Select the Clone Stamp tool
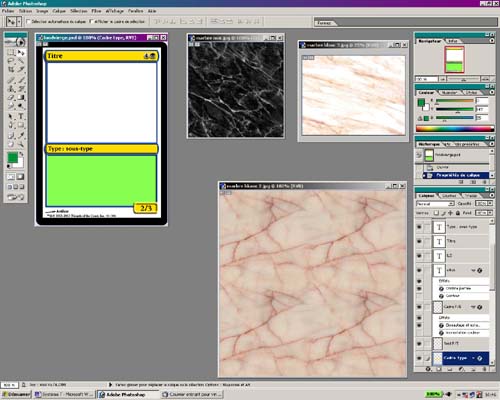This screenshot has width=500, height=400. pyautogui.click(x=11, y=89)
